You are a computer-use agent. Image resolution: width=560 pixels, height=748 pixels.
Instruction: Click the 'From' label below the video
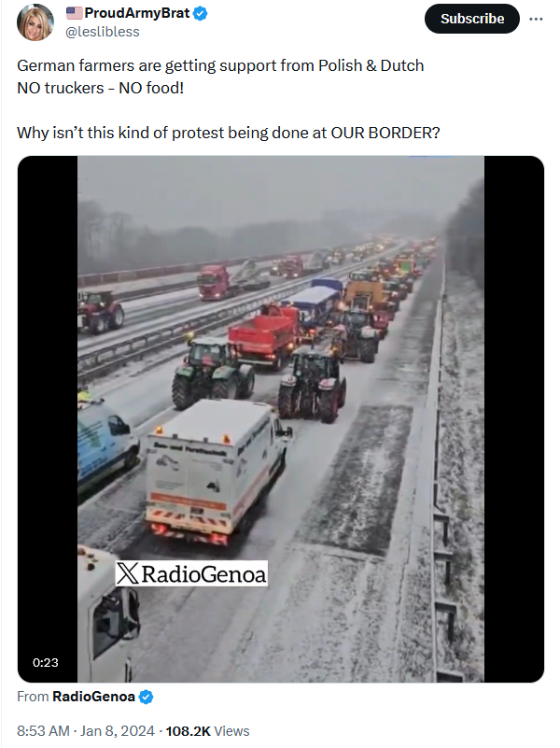[x=33, y=697]
